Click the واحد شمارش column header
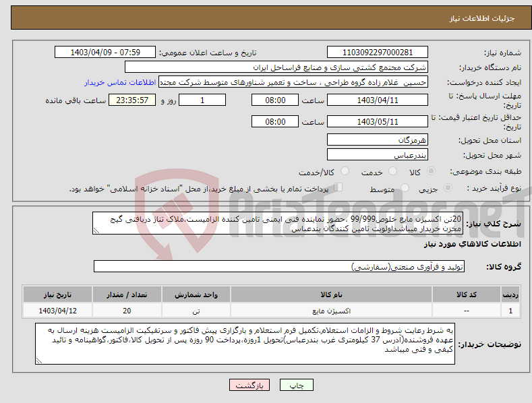 click(x=196, y=294)
